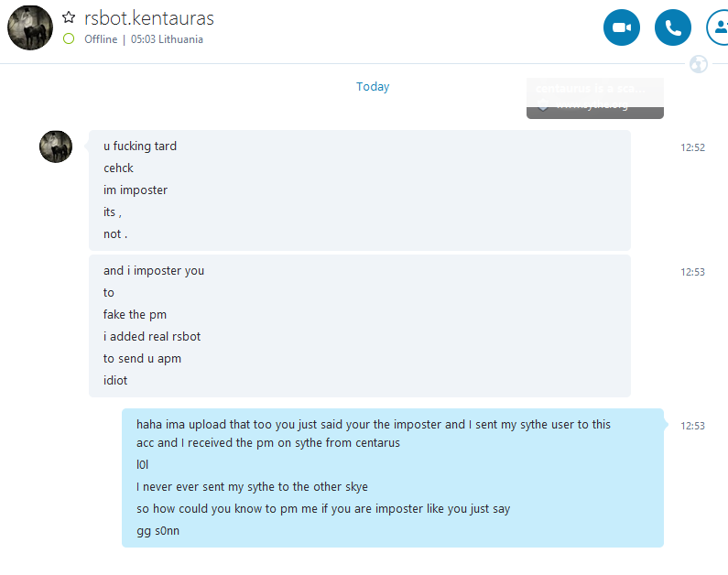Viewport: 728px width, 575px height.
Task: Click the 12:53 timestamp beside blue message
Action: [692, 426]
